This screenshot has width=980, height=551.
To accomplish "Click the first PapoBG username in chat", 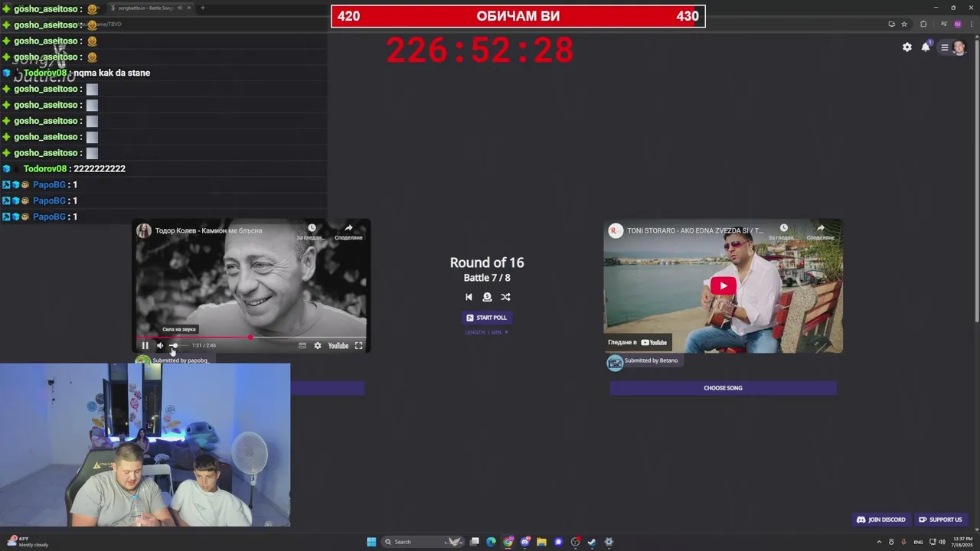I will 49,184.
